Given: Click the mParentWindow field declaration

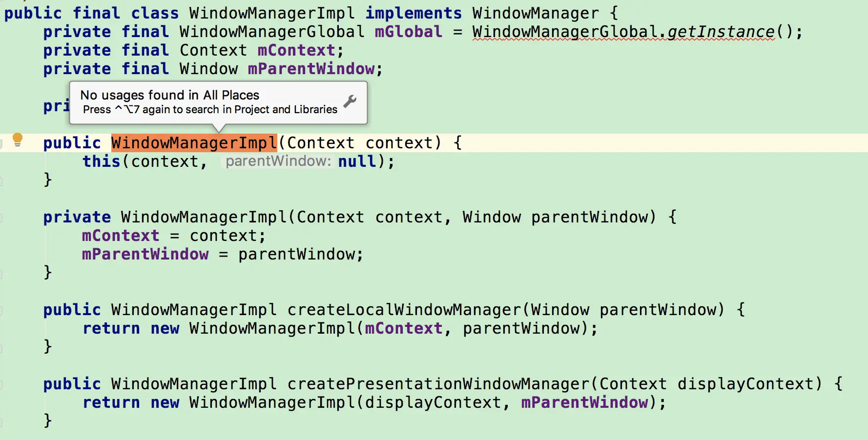Looking at the screenshot, I should coord(311,69).
